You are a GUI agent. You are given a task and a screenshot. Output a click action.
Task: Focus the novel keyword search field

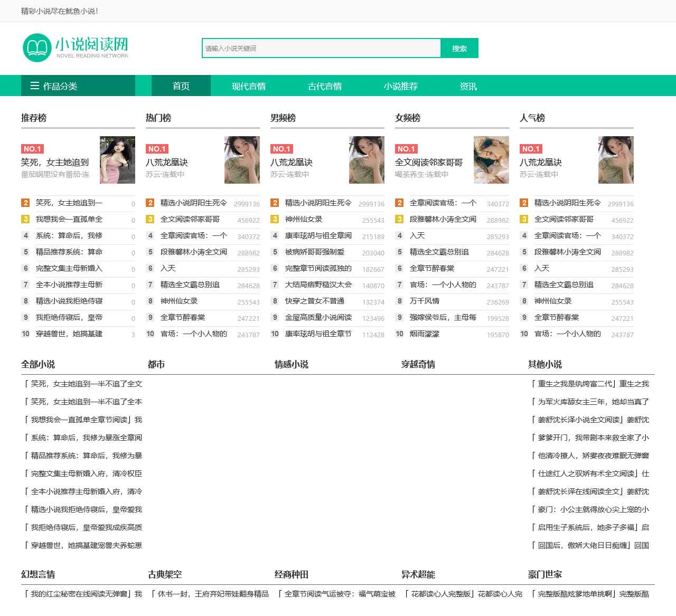coord(321,48)
